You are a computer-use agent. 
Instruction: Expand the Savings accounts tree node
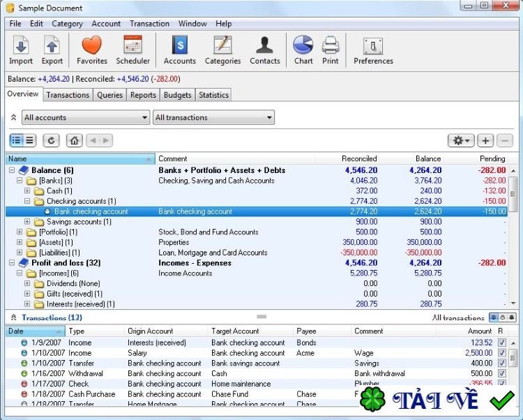pos(28,222)
